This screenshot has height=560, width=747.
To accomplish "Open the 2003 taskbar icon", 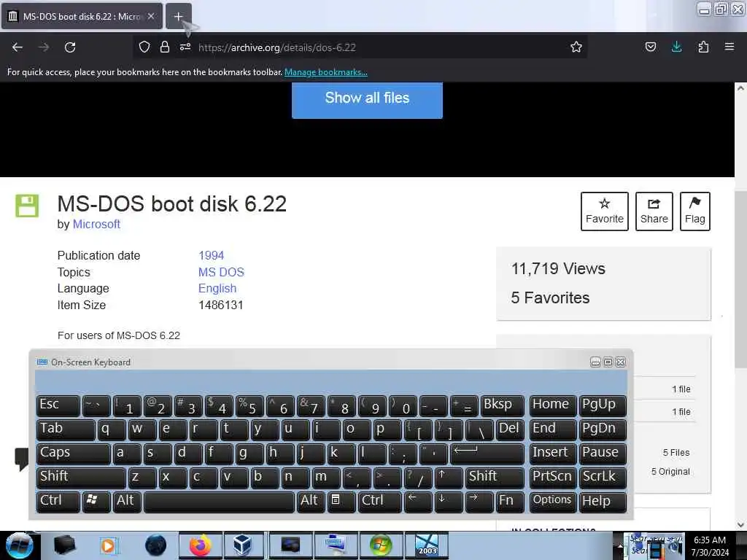I will (x=427, y=545).
